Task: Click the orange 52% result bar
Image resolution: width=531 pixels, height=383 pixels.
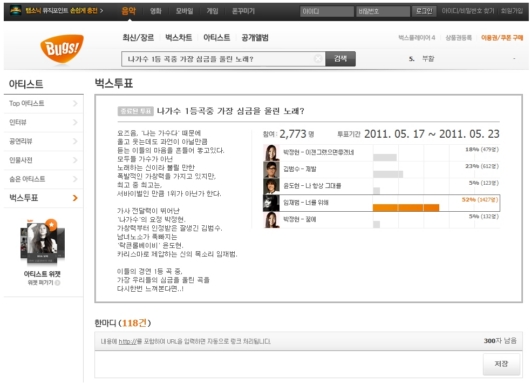Action: (x=406, y=208)
